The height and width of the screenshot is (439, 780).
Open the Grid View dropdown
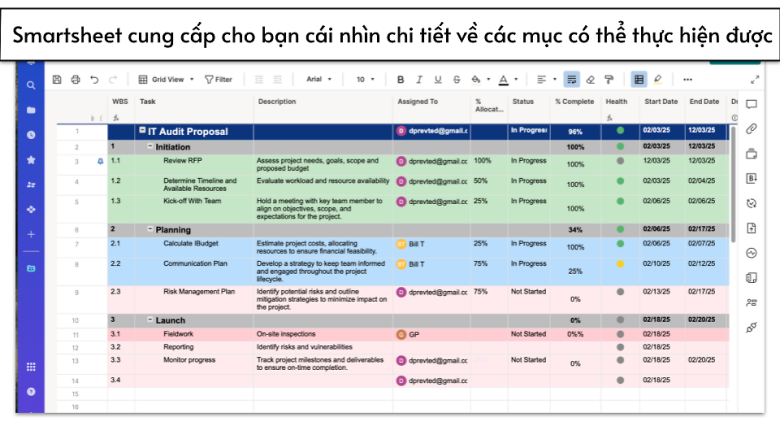pyautogui.click(x=166, y=80)
